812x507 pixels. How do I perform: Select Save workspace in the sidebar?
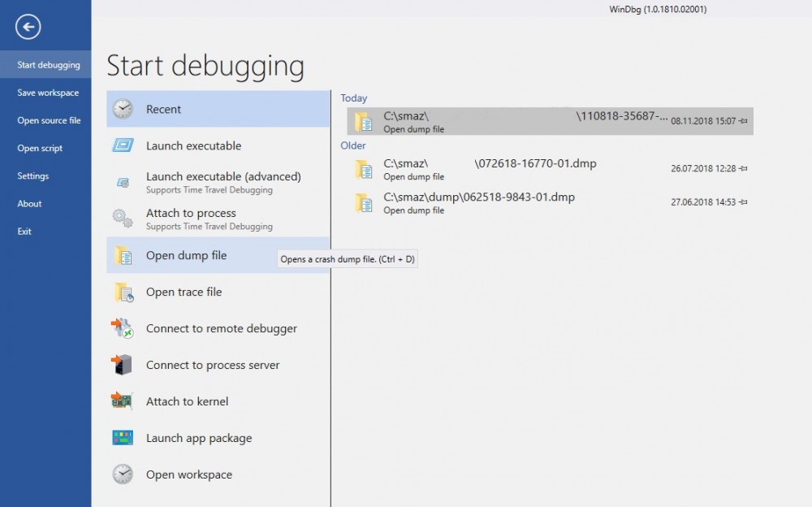(x=48, y=93)
